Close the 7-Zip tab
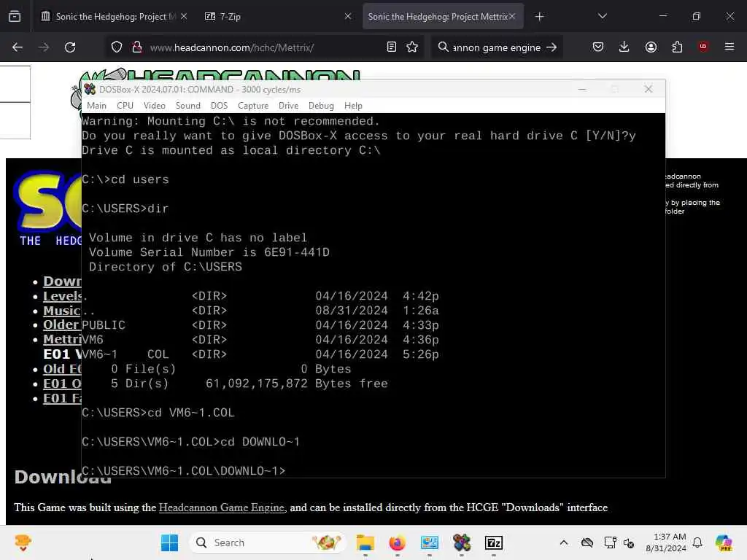This screenshot has height=560, width=747. (348, 16)
